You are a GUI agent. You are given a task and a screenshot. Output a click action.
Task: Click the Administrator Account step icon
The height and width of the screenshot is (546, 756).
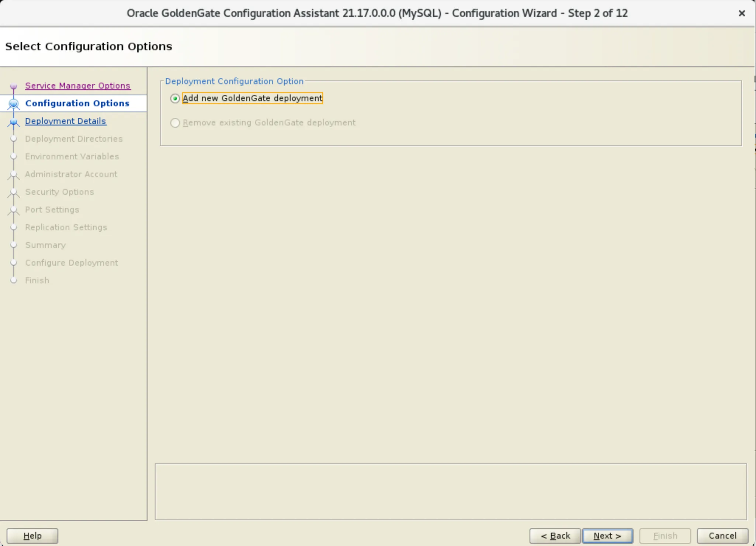[14, 175]
